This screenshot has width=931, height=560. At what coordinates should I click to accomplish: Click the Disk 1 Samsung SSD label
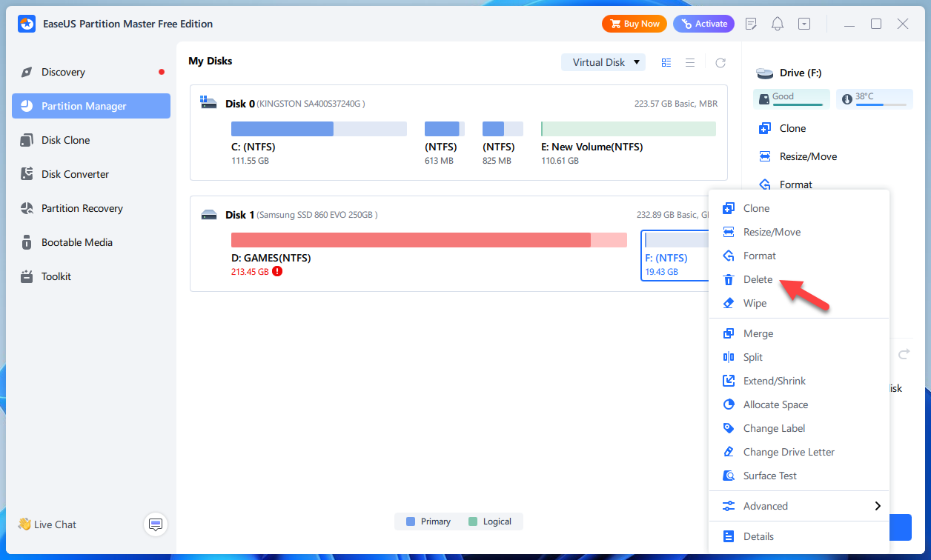coord(302,215)
